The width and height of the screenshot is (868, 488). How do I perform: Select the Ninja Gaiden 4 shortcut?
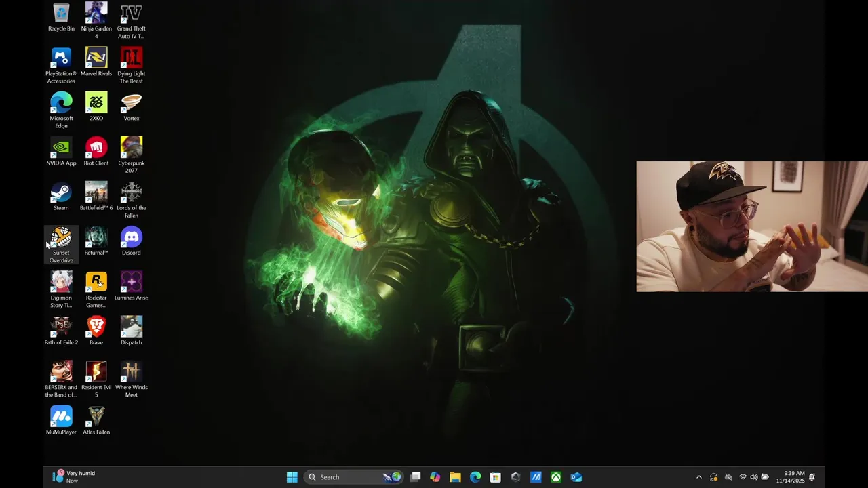coord(96,20)
